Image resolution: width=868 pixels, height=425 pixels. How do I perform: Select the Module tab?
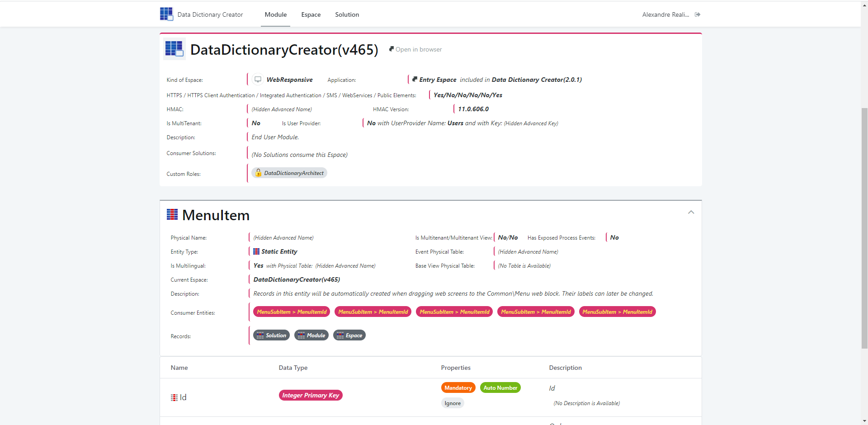tap(275, 14)
